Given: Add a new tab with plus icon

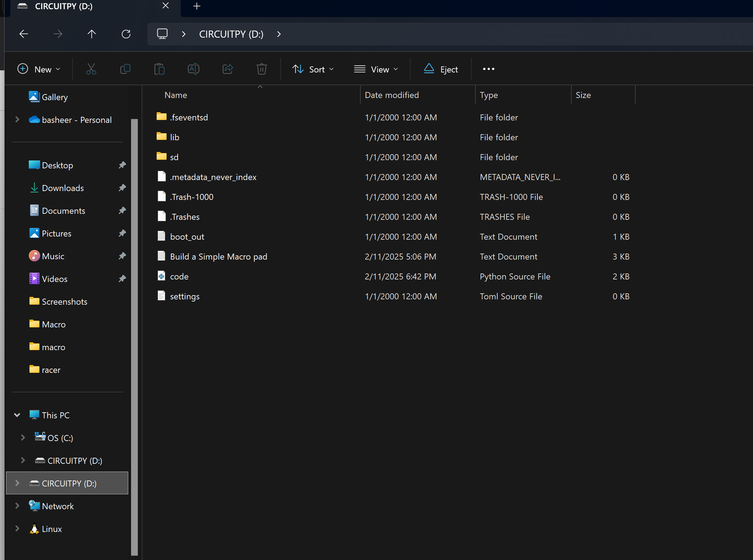Looking at the screenshot, I should tap(197, 6).
